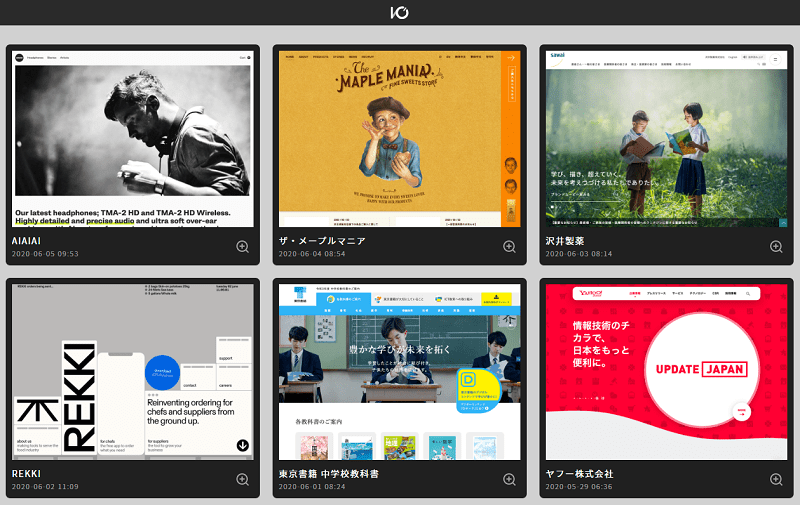This screenshot has height=505, width=800.
Task: Click the 東京書籍 中学校教科書 title
Action: (x=329, y=474)
